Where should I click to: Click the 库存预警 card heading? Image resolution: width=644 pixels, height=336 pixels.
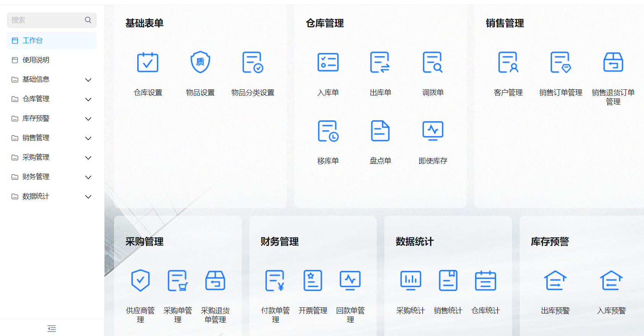pos(550,242)
